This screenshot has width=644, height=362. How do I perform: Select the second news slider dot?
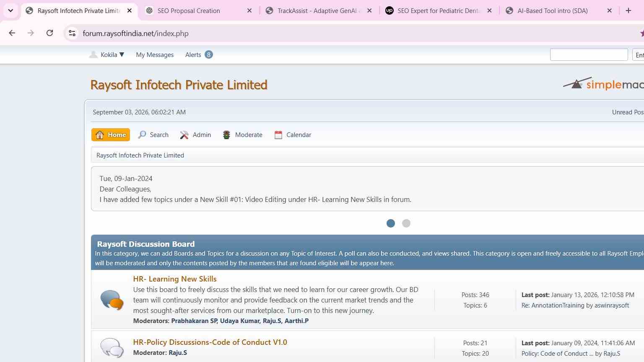coord(406,223)
